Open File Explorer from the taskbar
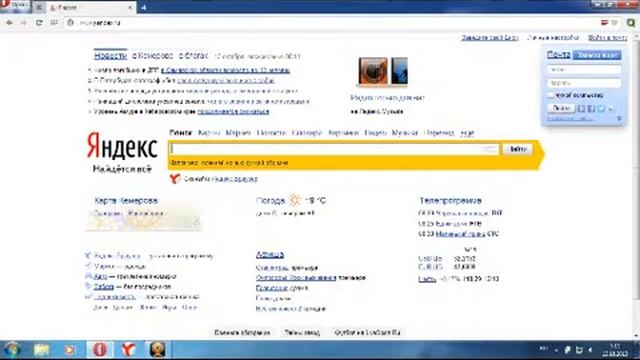The image size is (640, 360). click(42, 350)
